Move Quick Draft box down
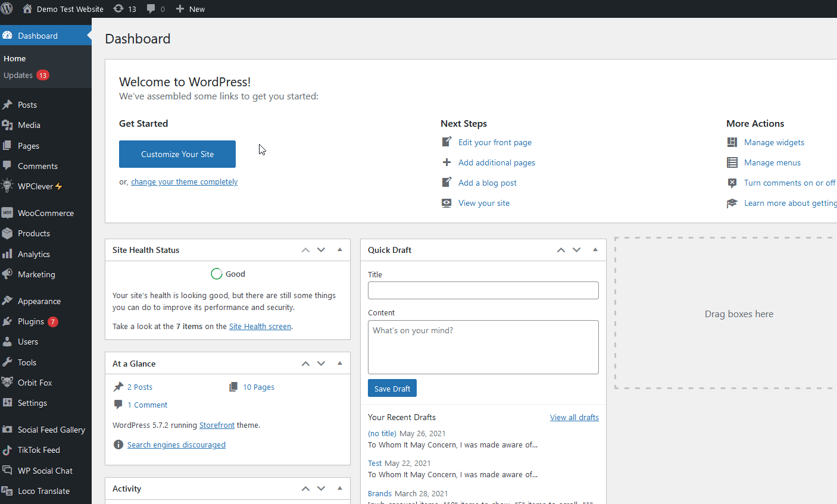Viewport: 837px width, 504px height. [x=577, y=250]
